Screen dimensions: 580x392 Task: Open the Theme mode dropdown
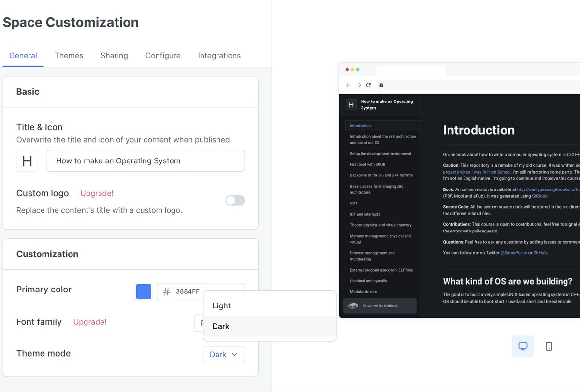[x=224, y=354]
